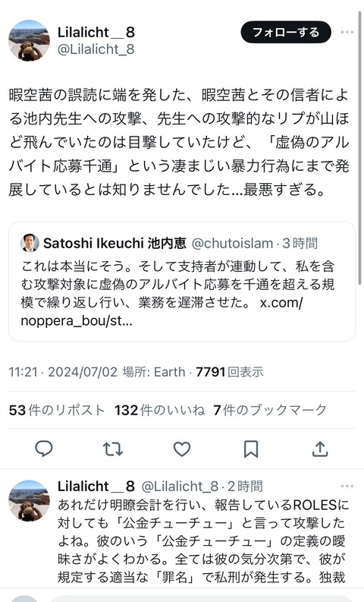
Task: View the 53件のリポスト list
Action: [x=57, y=410]
